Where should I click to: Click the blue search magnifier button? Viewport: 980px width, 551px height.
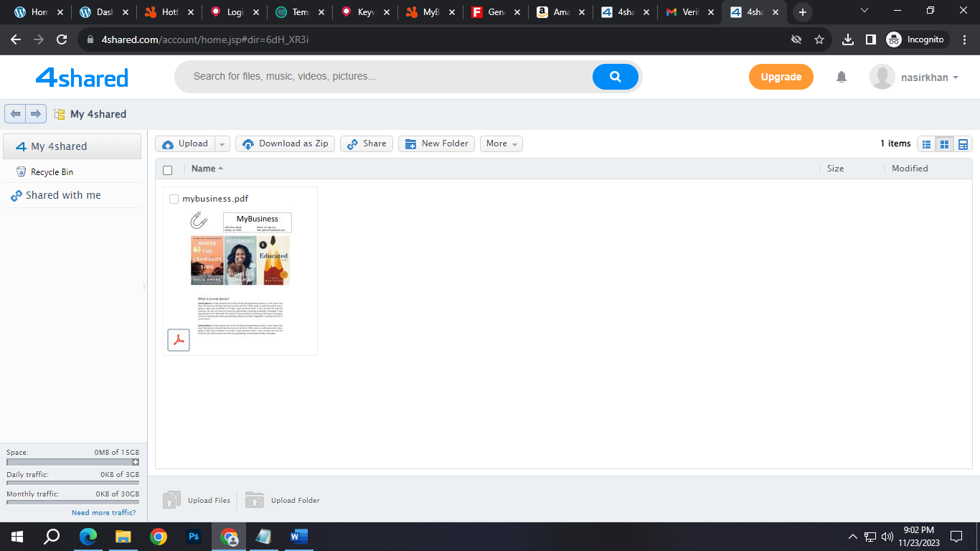(615, 77)
